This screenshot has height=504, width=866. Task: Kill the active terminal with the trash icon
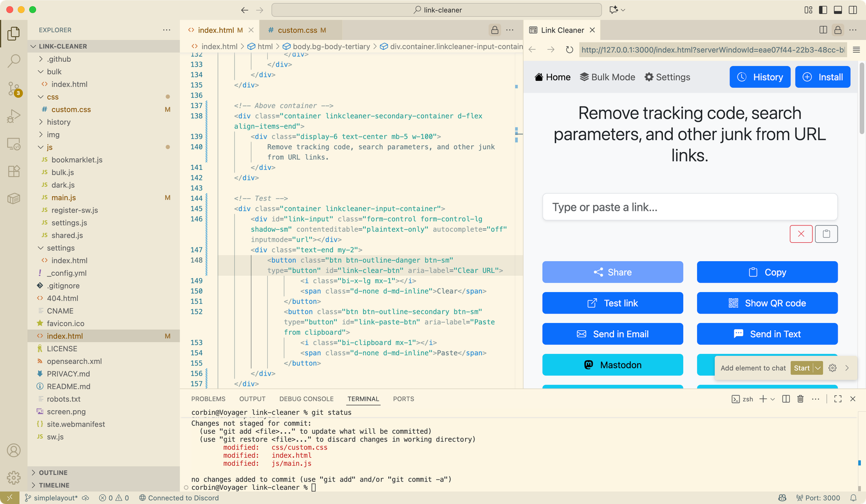click(800, 399)
